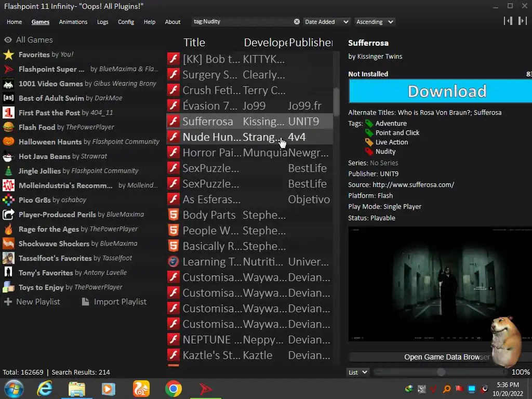Open the sufferosa.com source link
Screen dimensions: 532x399
[x=413, y=185]
